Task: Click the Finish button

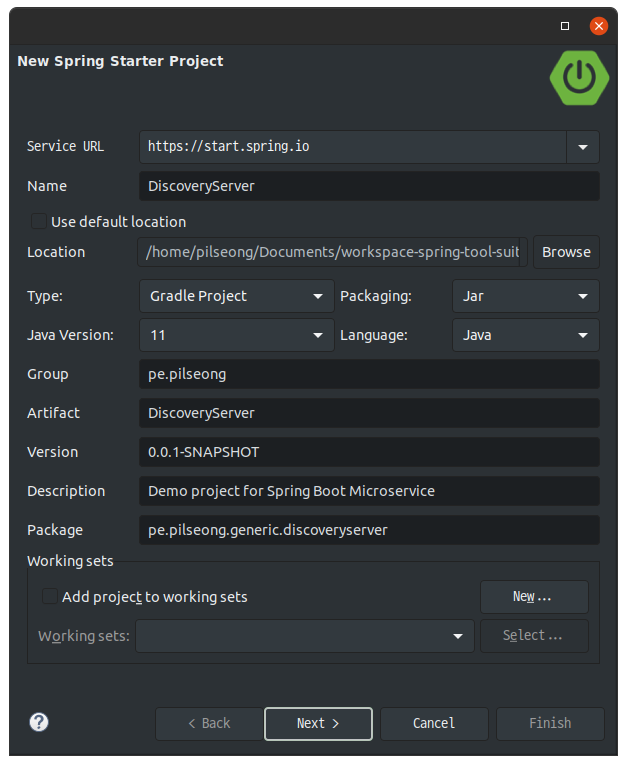Action: [x=550, y=724]
